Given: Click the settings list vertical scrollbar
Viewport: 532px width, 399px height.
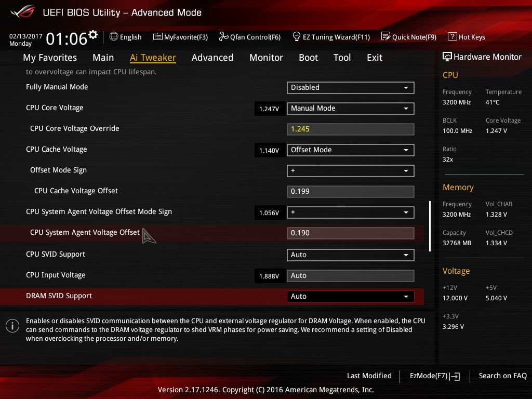Looking at the screenshot, I should [430, 227].
